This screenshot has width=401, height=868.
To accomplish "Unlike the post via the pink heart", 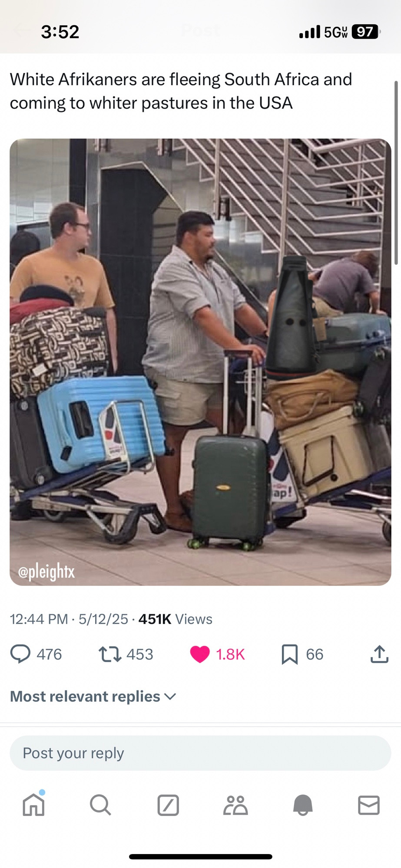I will pos(200,654).
